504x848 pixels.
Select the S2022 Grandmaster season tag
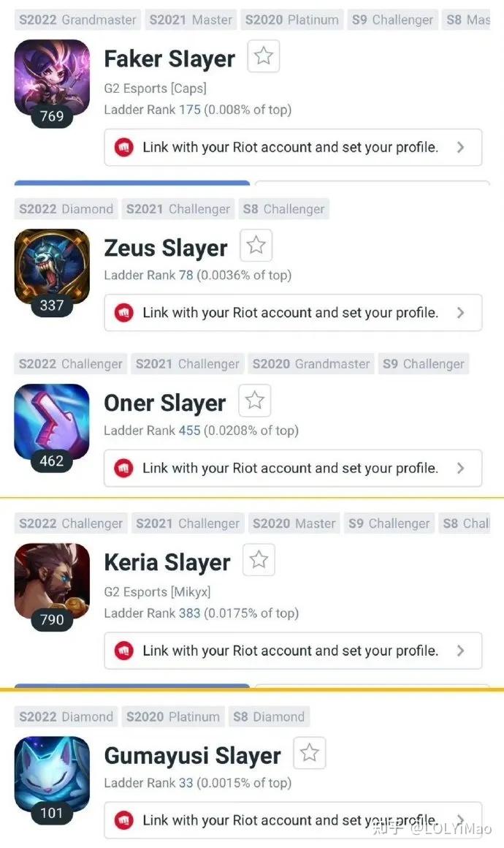coord(77,20)
